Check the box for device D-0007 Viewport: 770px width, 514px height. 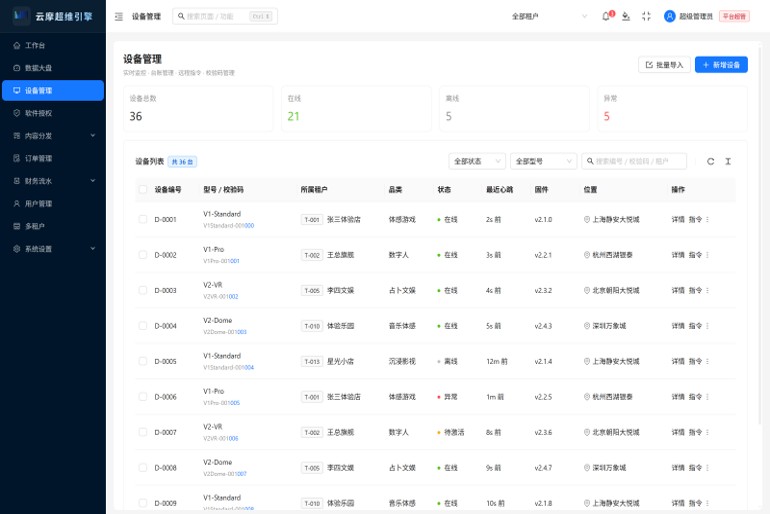click(x=142, y=433)
